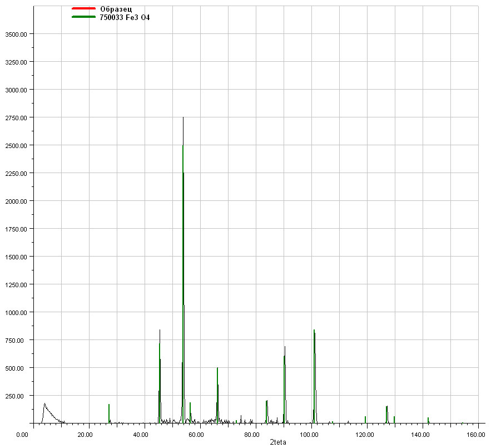Click the peak at 2teta about 46
Screen dimensions: 496x448
[160, 377]
